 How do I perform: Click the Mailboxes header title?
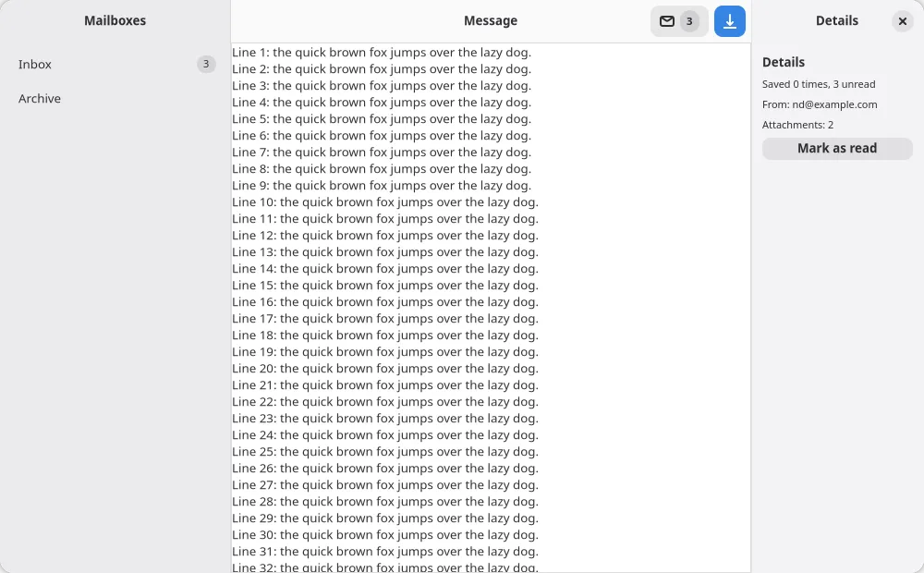[x=115, y=20]
